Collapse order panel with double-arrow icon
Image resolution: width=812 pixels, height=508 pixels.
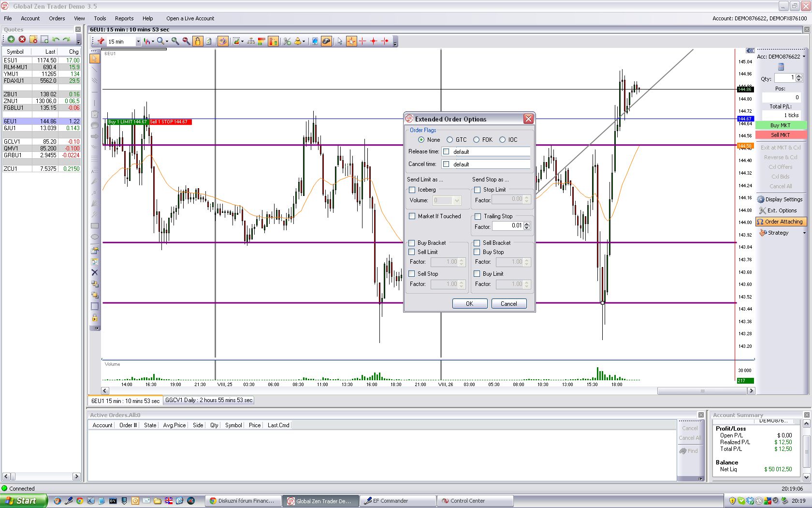pyautogui.click(x=750, y=50)
